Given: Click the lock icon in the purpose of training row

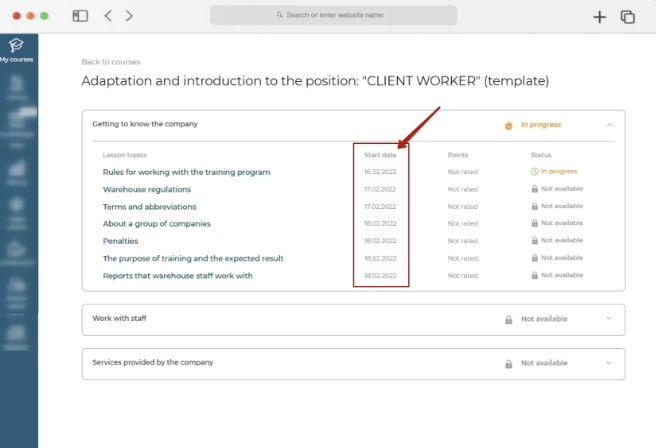Looking at the screenshot, I should (534, 258).
